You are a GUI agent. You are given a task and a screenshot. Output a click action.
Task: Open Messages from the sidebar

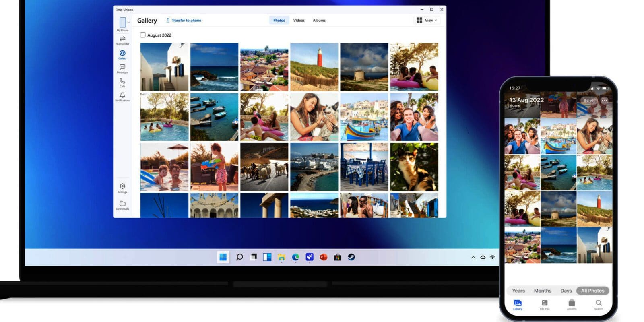(x=122, y=68)
